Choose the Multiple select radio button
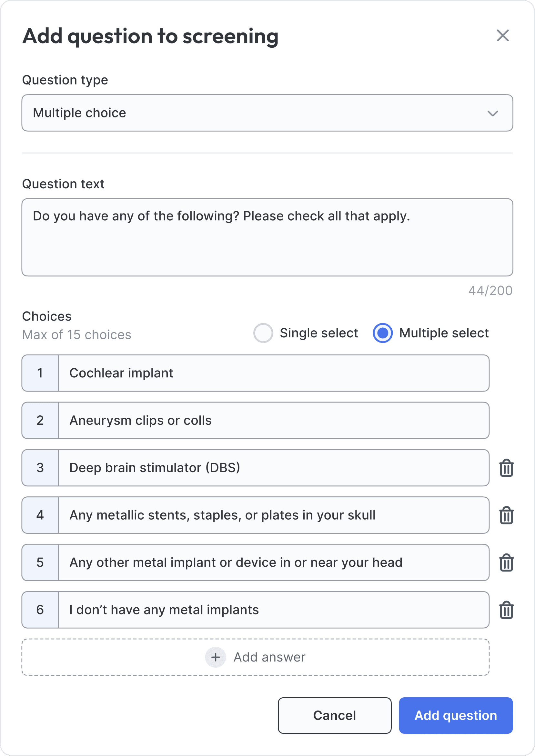Viewport: 535px width, 756px height. point(382,333)
